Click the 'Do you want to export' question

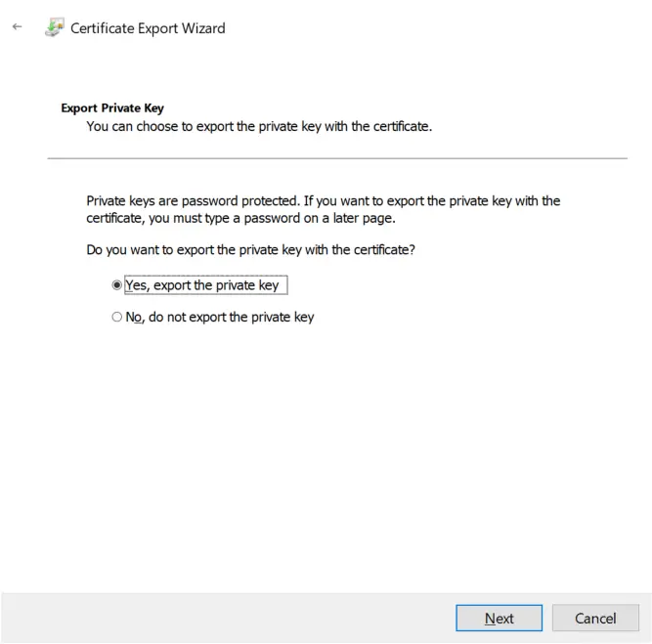(x=250, y=250)
